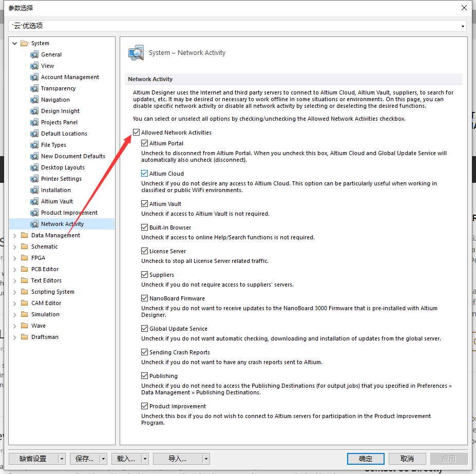
Task: Click the 保存... button
Action: pos(85,459)
